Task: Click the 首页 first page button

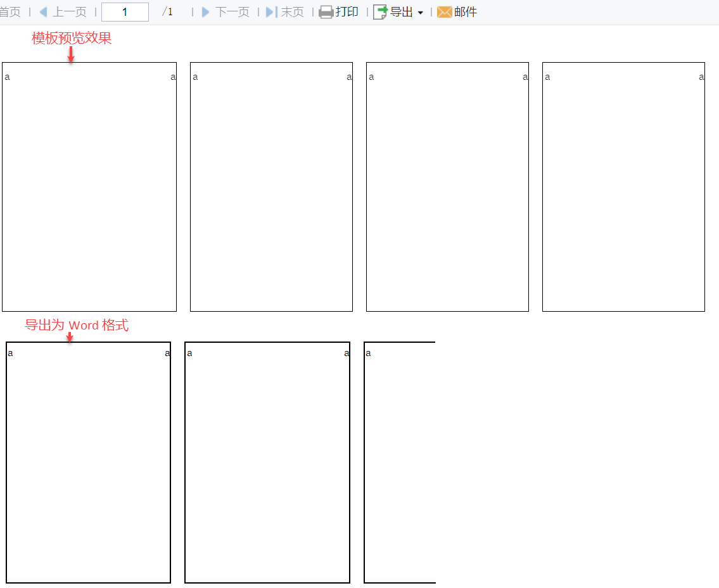Action: point(10,12)
